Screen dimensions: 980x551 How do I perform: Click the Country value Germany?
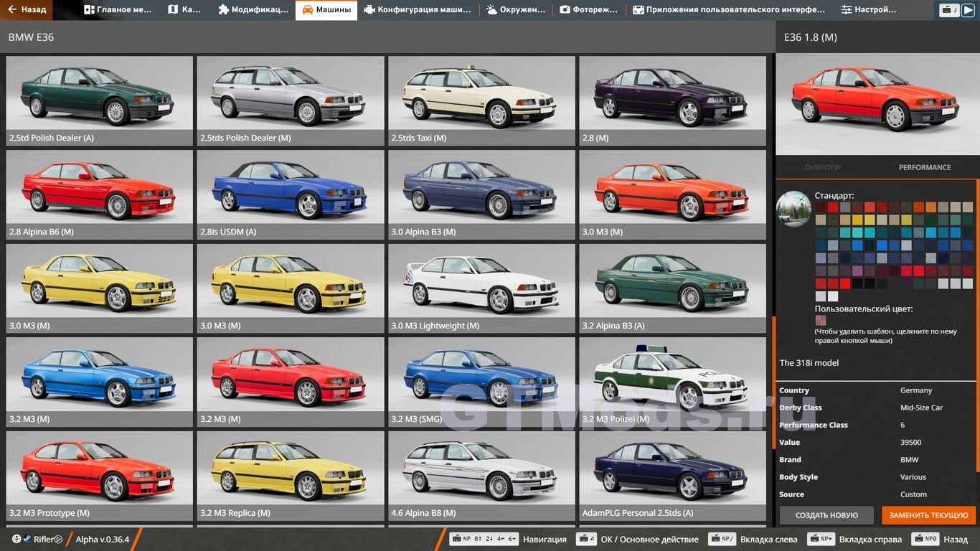pos(916,390)
